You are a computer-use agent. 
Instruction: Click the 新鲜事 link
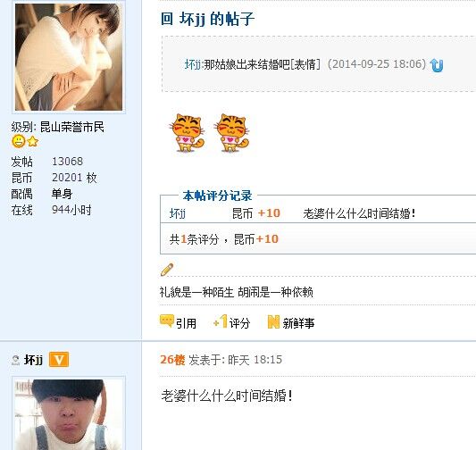(x=298, y=323)
